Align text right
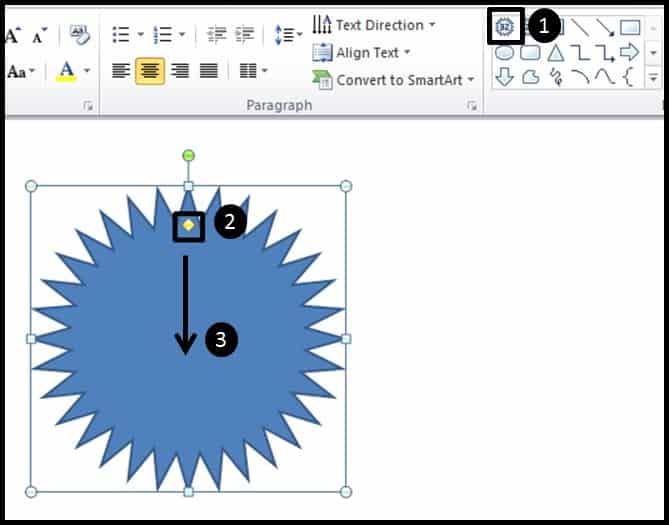The width and height of the screenshot is (669, 525). click(x=180, y=70)
